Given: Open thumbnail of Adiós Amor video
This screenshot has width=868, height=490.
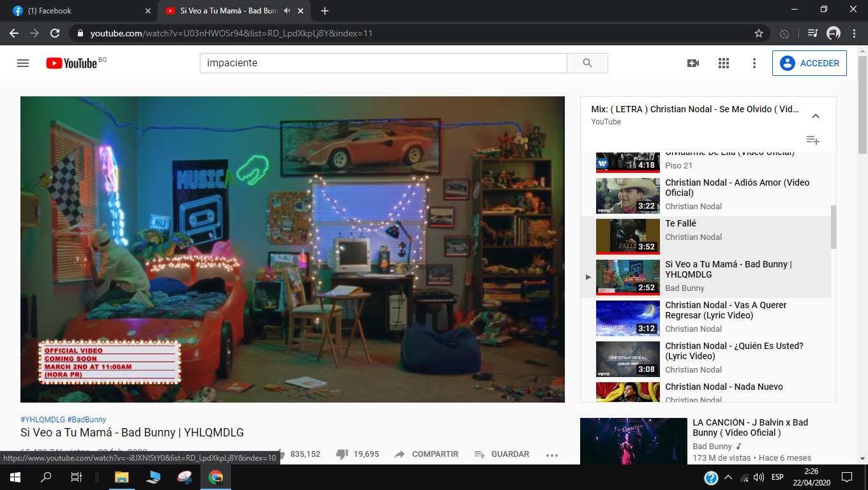Looking at the screenshot, I should 627,196.
